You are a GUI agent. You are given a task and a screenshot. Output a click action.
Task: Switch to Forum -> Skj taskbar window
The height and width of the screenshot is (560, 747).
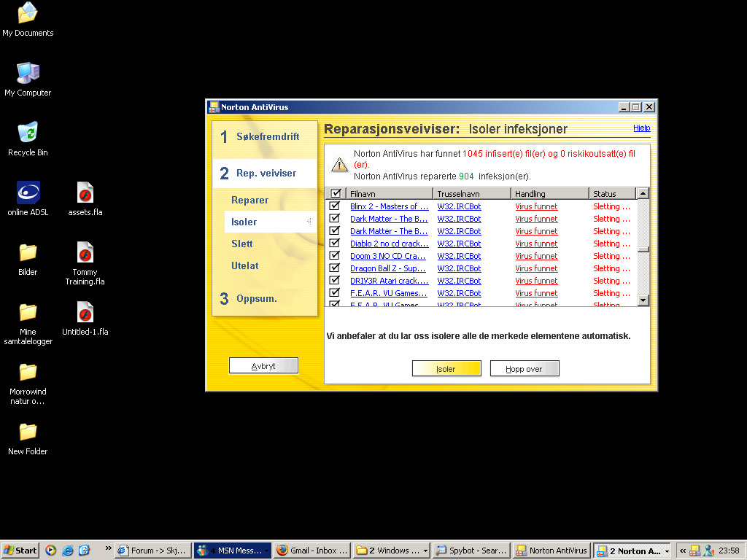(153, 551)
